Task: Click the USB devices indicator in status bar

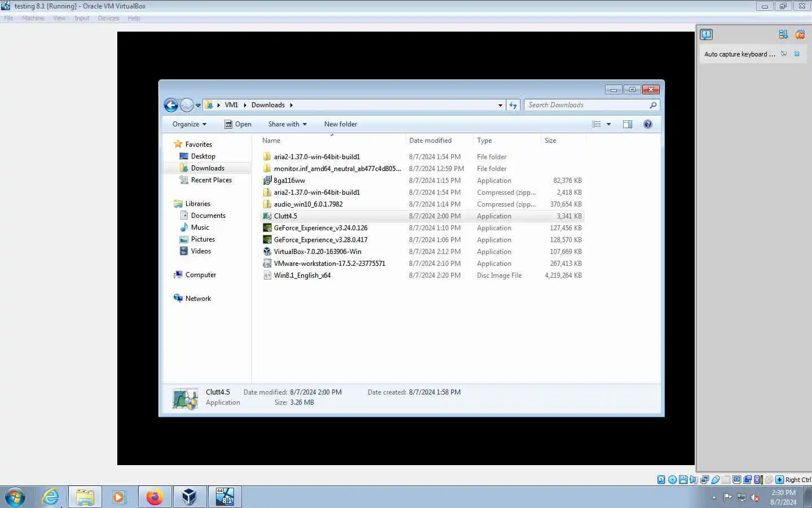Action: (x=716, y=480)
